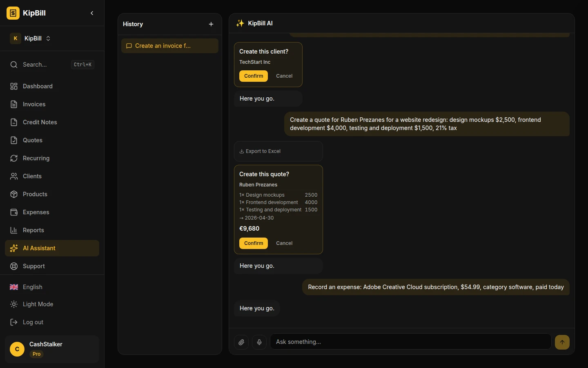Collapse the sidebar with chevron arrow
This screenshot has width=588, height=368.
[92, 13]
